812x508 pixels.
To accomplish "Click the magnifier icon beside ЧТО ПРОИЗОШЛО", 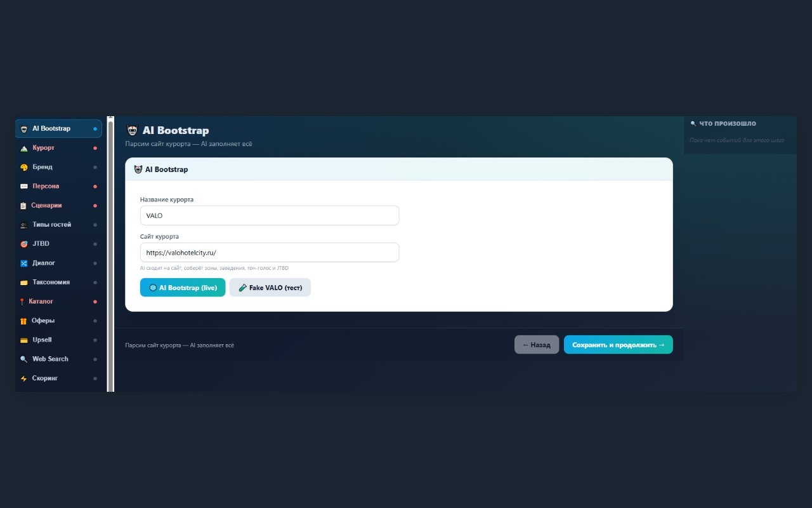I will click(693, 124).
